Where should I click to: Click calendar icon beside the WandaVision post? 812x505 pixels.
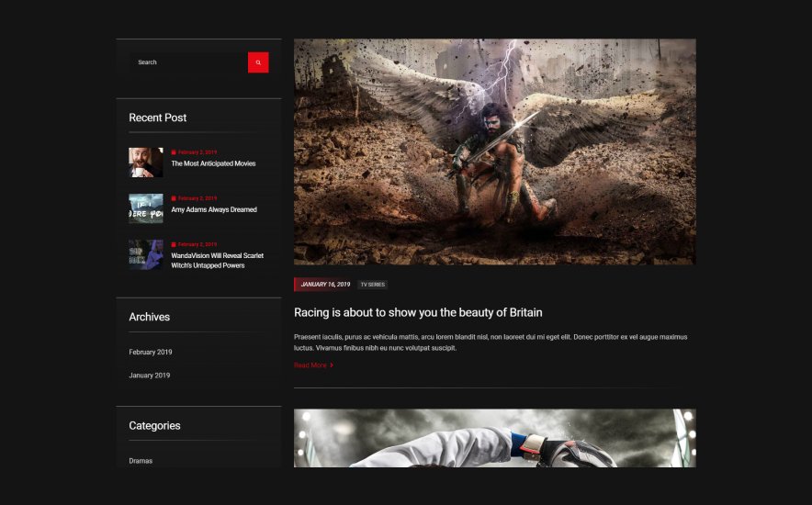(174, 244)
